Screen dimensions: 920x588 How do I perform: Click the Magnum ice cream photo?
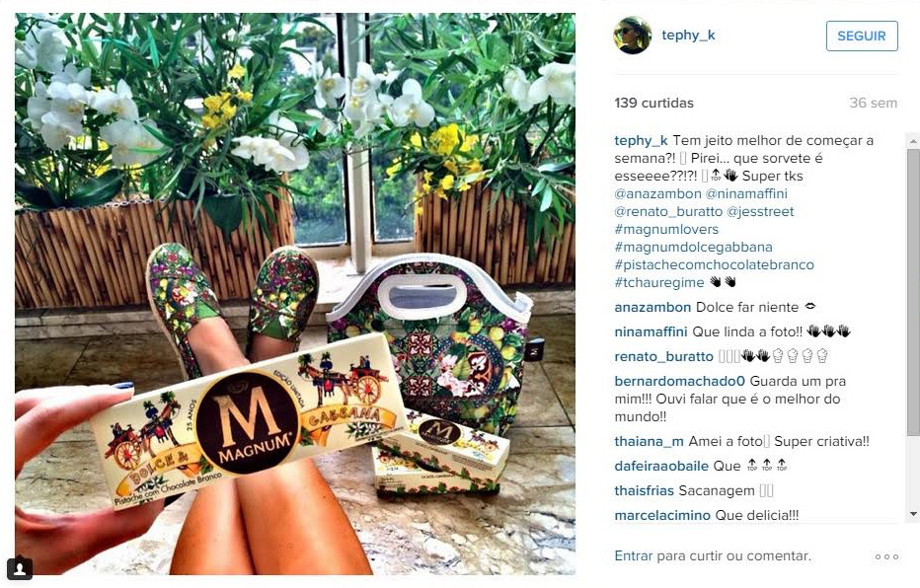(295, 294)
